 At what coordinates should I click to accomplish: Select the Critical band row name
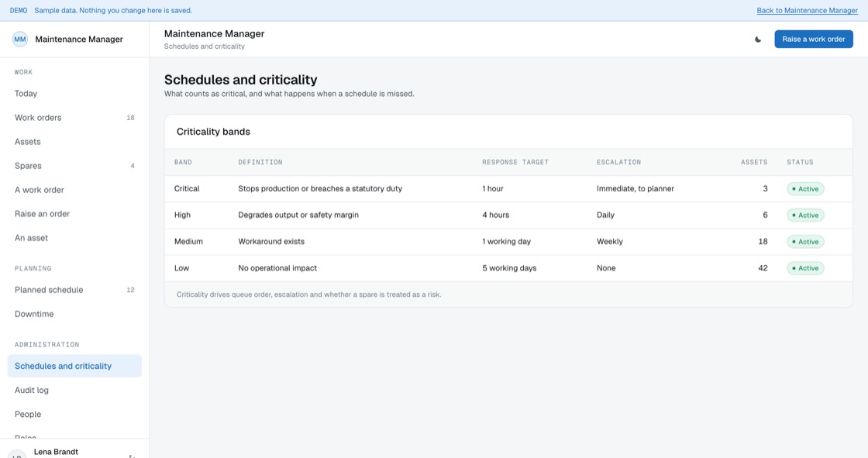[187, 189]
